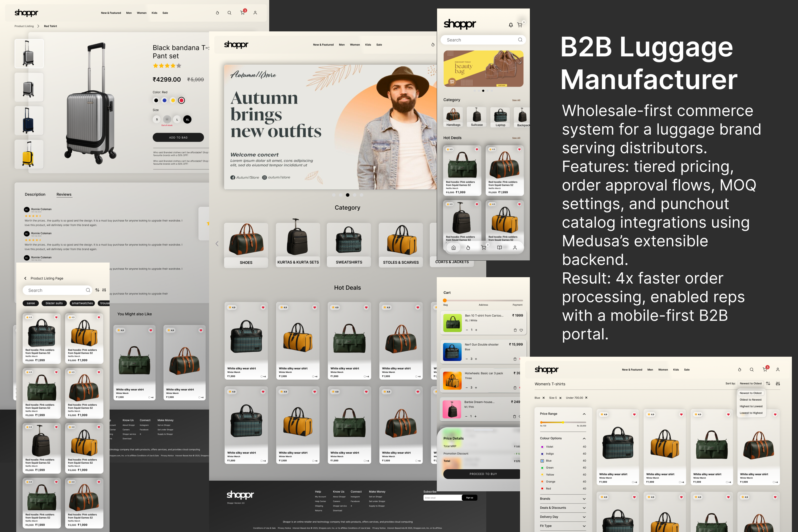The height and width of the screenshot is (532, 798).
Task: Collapse the Price Range filter section
Action: [x=584, y=414]
